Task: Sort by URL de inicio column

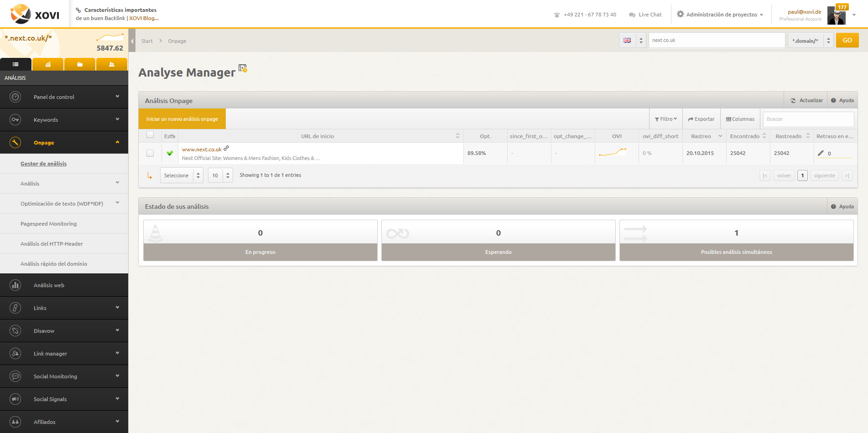Action: point(321,136)
